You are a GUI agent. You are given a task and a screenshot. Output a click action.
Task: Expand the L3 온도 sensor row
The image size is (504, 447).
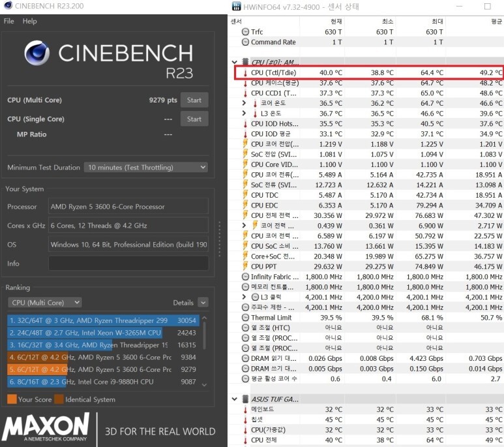[244, 114]
